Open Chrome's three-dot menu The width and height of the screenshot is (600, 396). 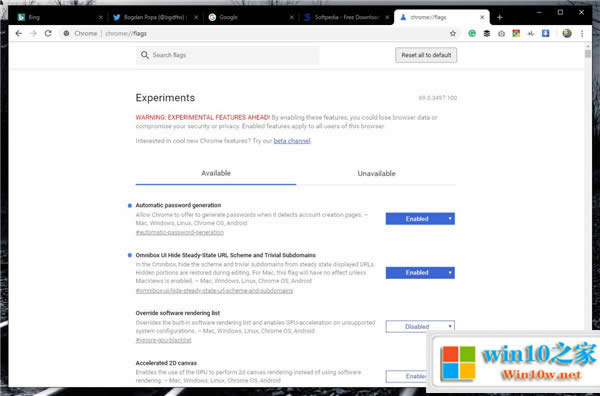(x=582, y=34)
